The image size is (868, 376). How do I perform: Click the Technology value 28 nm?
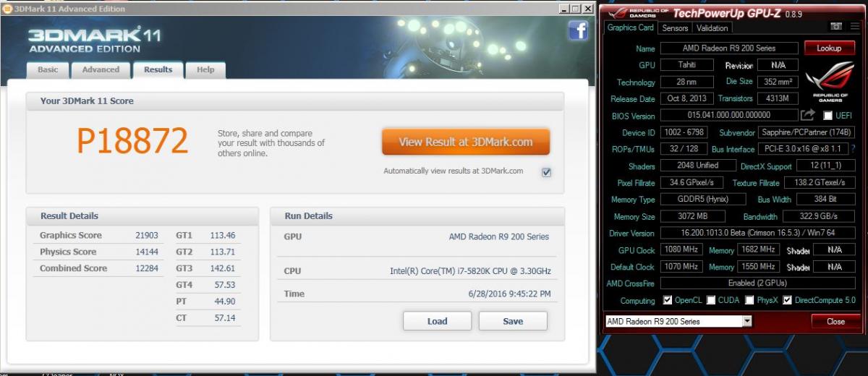pyautogui.click(x=686, y=82)
